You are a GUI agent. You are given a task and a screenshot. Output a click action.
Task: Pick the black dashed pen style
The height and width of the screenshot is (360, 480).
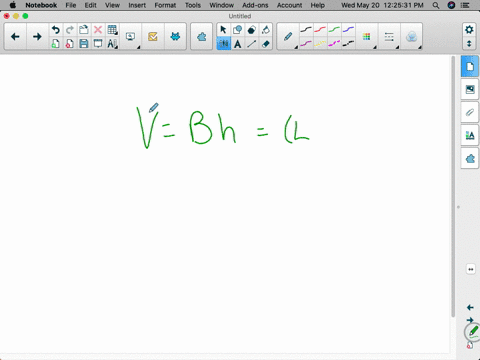pos(348,43)
